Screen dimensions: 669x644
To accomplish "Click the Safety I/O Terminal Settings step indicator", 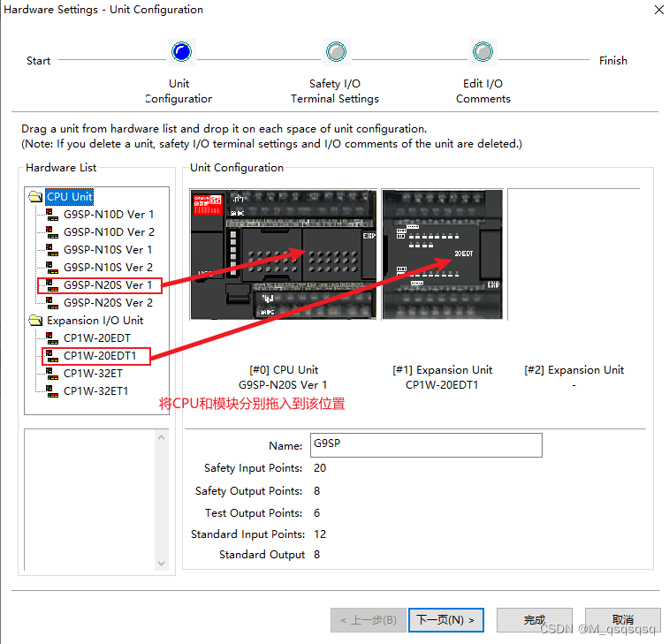I will pos(336,51).
